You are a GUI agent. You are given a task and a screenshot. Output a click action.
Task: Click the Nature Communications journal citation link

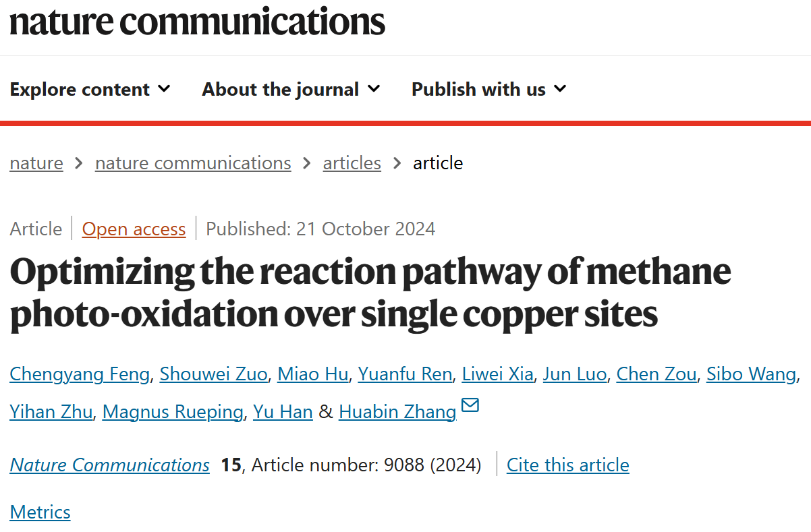[x=109, y=465]
